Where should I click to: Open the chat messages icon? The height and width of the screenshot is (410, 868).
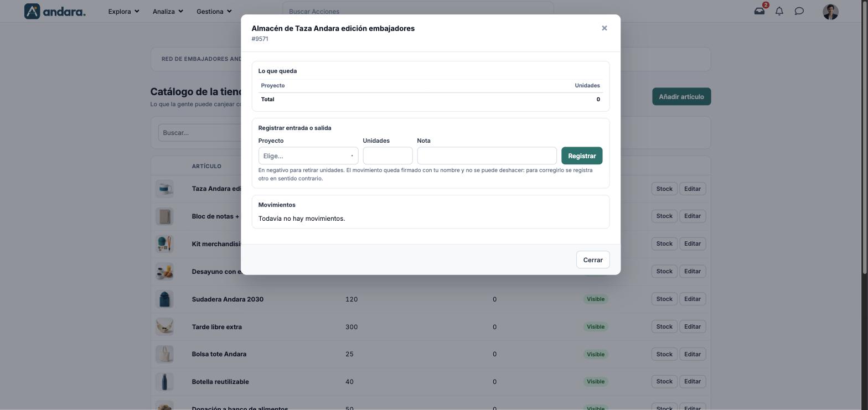799,11
